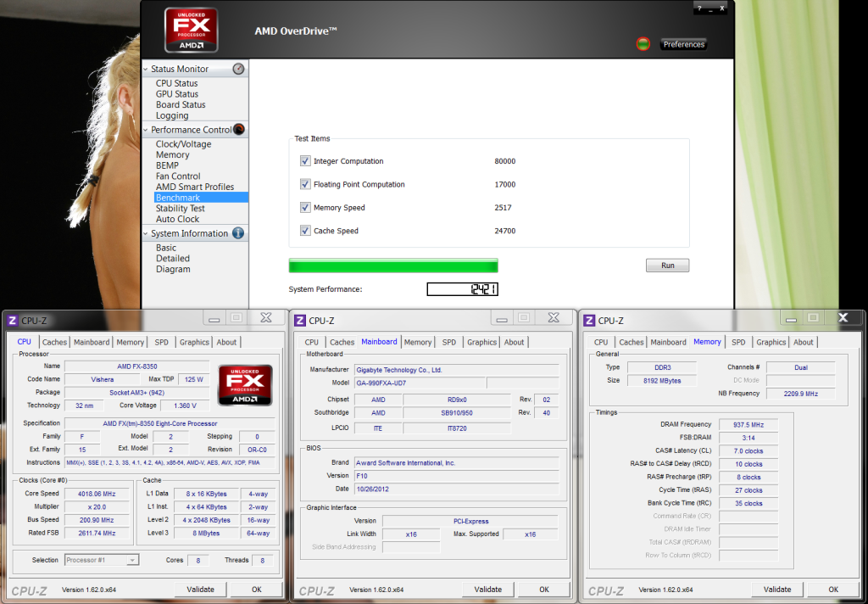868x604 pixels.
Task: Open AMD Smart Profiles
Action: click(195, 187)
